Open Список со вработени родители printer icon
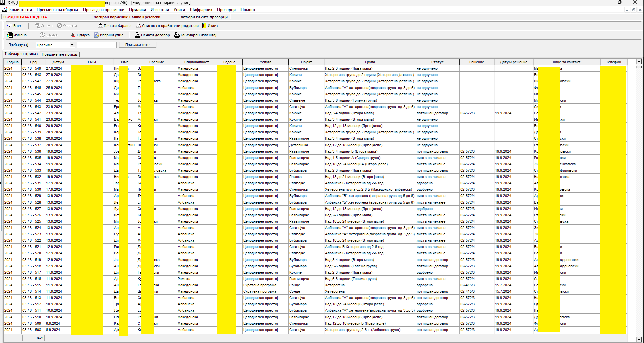The width and height of the screenshot is (644, 343). [138, 26]
